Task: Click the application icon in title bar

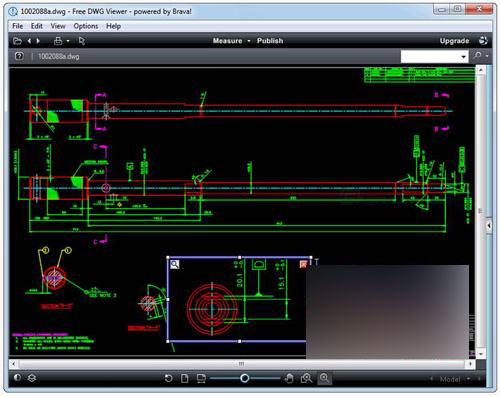Action: [13, 11]
